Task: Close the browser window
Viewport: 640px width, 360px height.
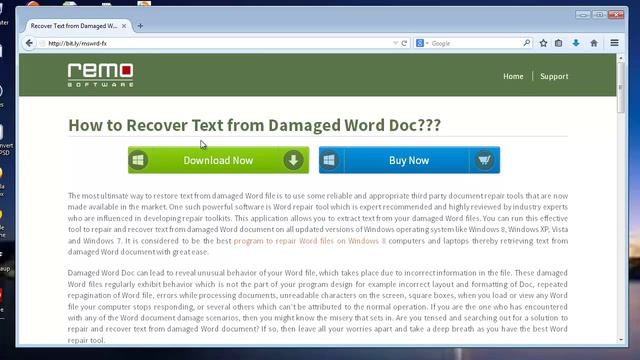Action: [616, 15]
